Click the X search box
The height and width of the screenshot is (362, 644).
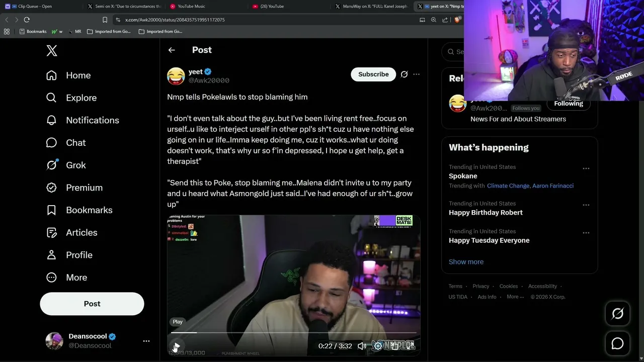(x=453, y=52)
